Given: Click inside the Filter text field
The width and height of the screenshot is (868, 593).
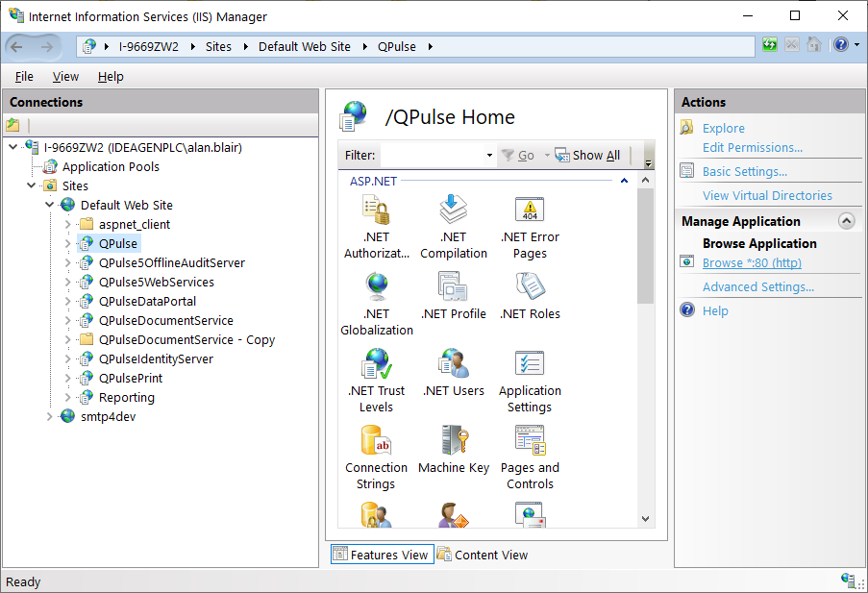Looking at the screenshot, I should [x=433, y=155].
